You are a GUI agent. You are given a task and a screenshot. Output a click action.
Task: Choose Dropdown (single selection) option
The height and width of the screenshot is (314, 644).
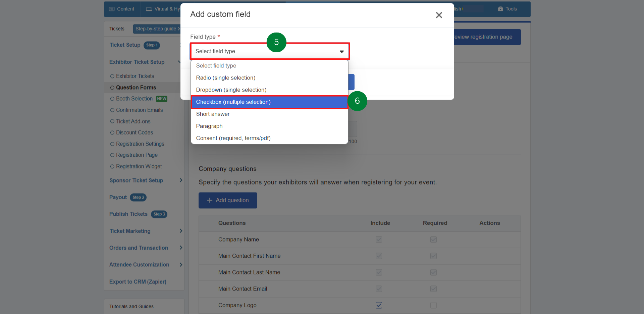pos(269,90)
